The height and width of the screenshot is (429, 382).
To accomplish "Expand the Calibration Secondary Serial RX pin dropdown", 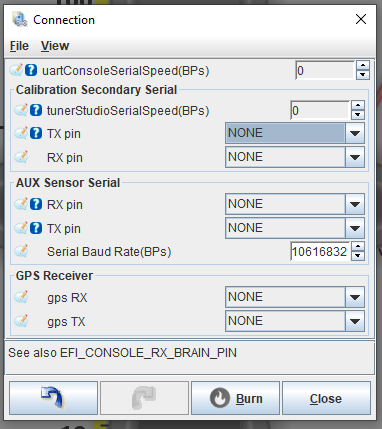I will 355,157.
